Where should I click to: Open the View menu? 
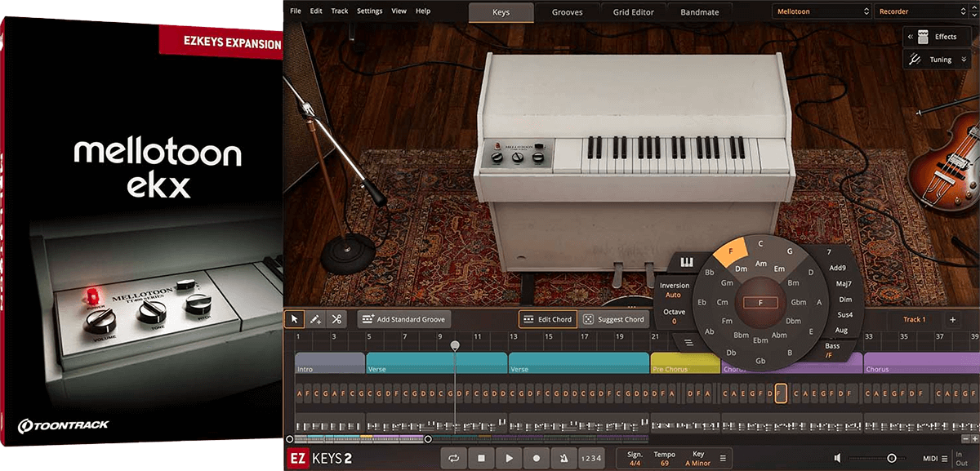click(399, 11)
